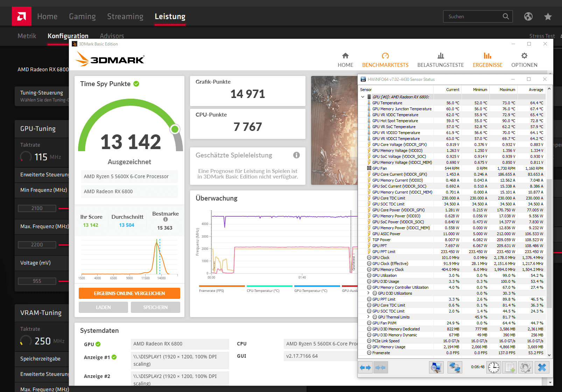This screenshot has width=562, height=392.
Task: Reset HWiNFO clock timer icon
Action: point(494,367)
